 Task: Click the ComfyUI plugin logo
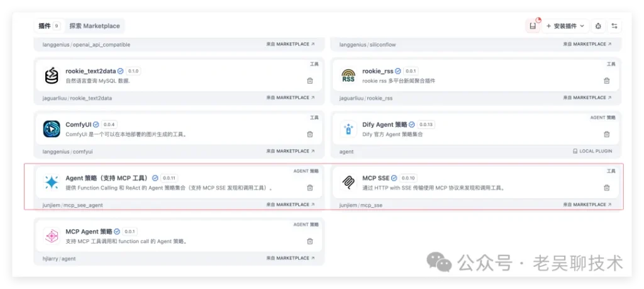click(x=52, y=129)
